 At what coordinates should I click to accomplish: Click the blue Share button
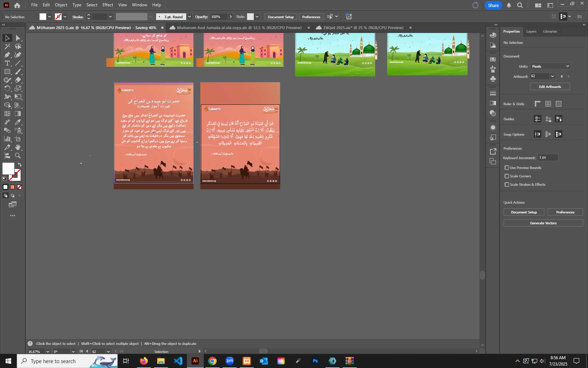click(x=493, y=5)
